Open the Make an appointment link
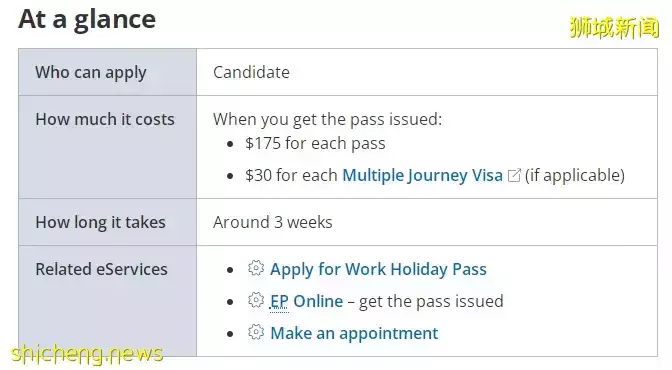 (354, 333)
